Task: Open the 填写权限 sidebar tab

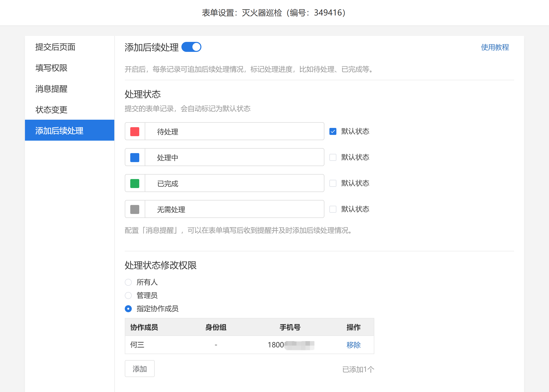Action: tap(51, 68)
